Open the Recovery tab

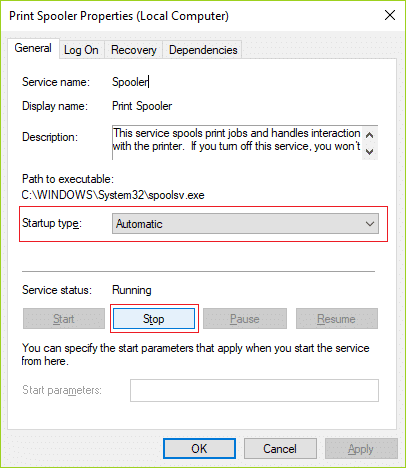click(x=134, y=50)
